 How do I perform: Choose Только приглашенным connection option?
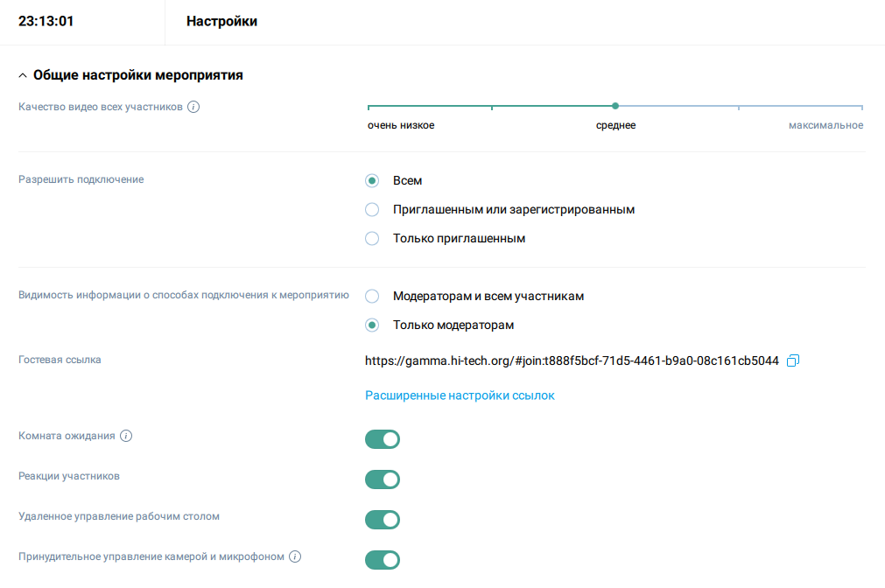click(x=372, y=238)
